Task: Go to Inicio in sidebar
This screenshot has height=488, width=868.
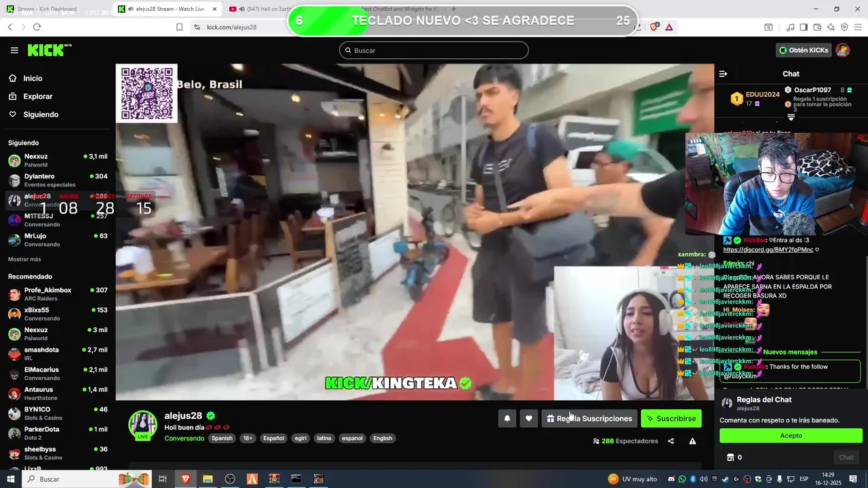Action: click(x=33, y=79)
